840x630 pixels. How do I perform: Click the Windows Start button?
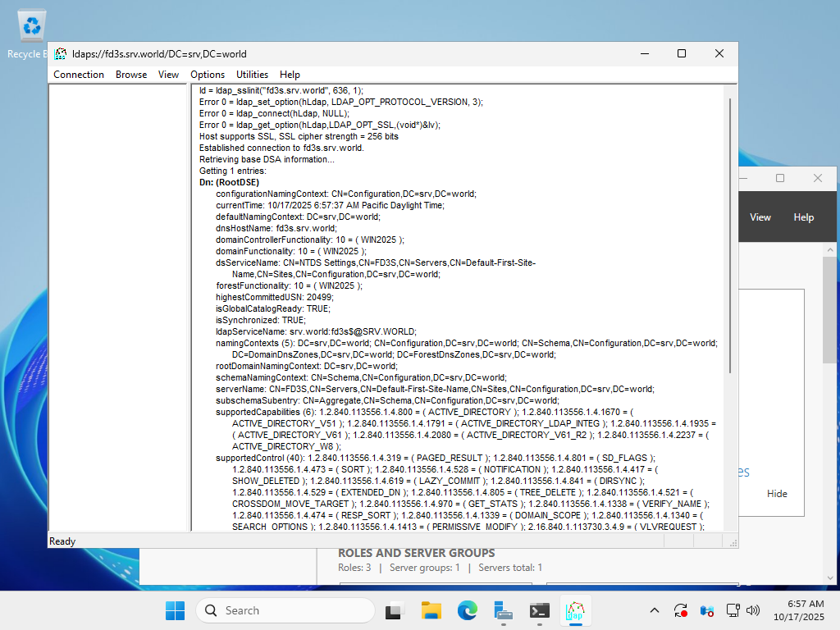click(175, 610)
